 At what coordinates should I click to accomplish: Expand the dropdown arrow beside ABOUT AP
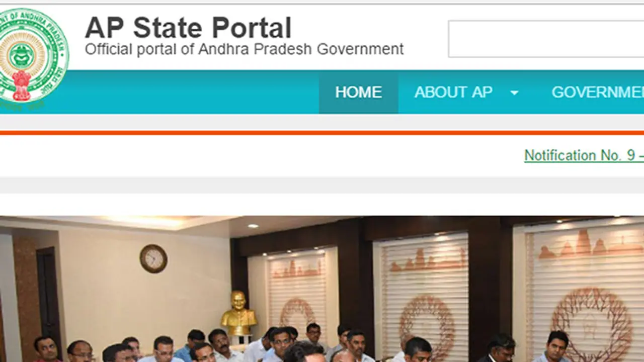(514, 93)
